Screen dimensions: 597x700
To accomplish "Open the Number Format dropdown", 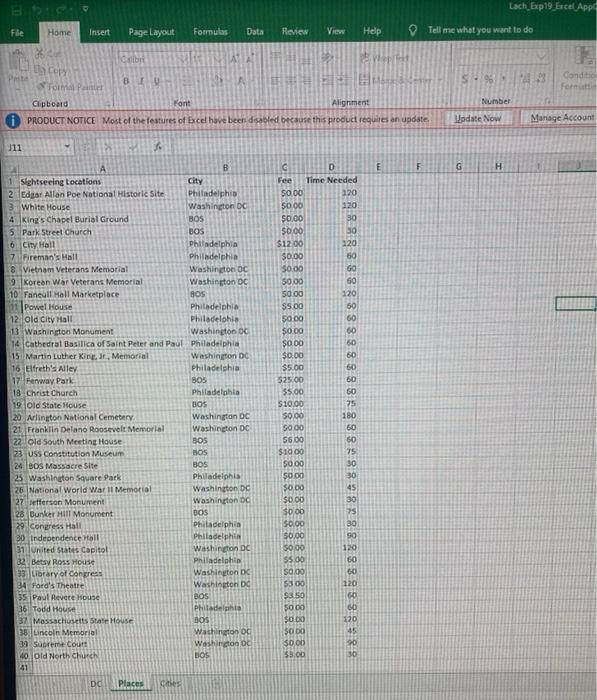I will (542, 57).
